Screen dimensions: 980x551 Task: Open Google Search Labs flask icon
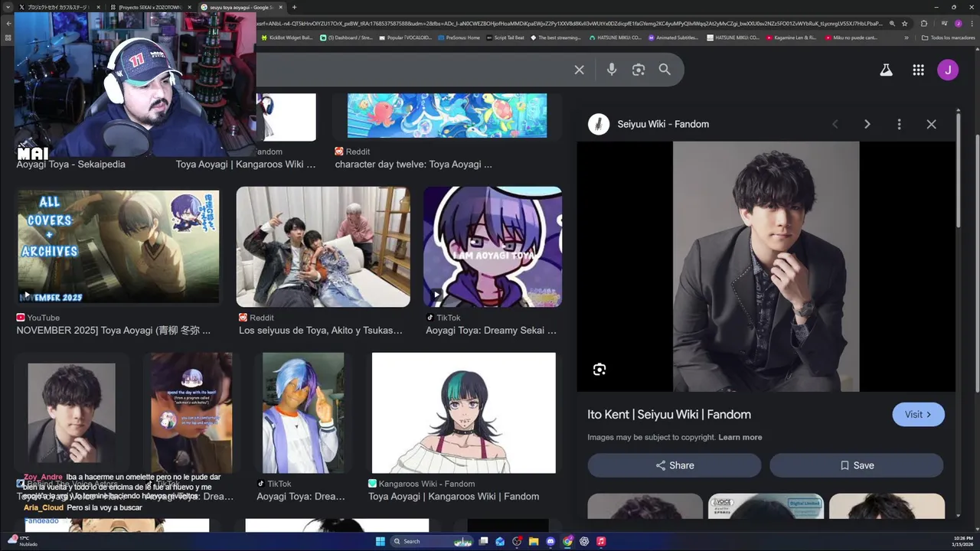click(x=886, y=70)
